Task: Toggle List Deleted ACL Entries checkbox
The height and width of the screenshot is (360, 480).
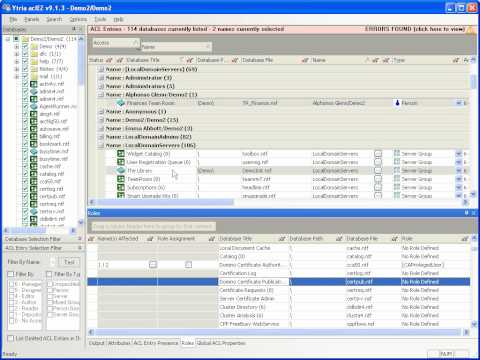Action: (x=11, y=338)
